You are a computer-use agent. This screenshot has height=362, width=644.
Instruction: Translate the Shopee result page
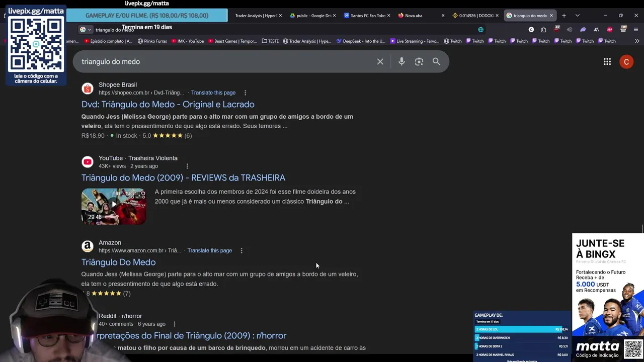(213, 93)
